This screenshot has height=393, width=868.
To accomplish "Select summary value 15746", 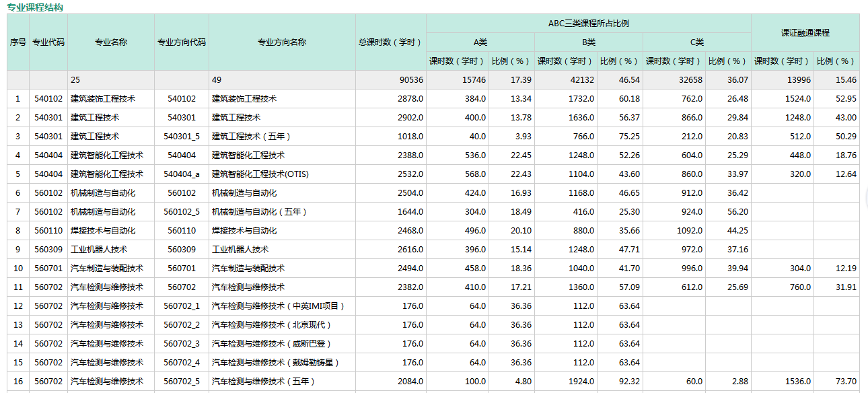I will [x=474, y=79].
